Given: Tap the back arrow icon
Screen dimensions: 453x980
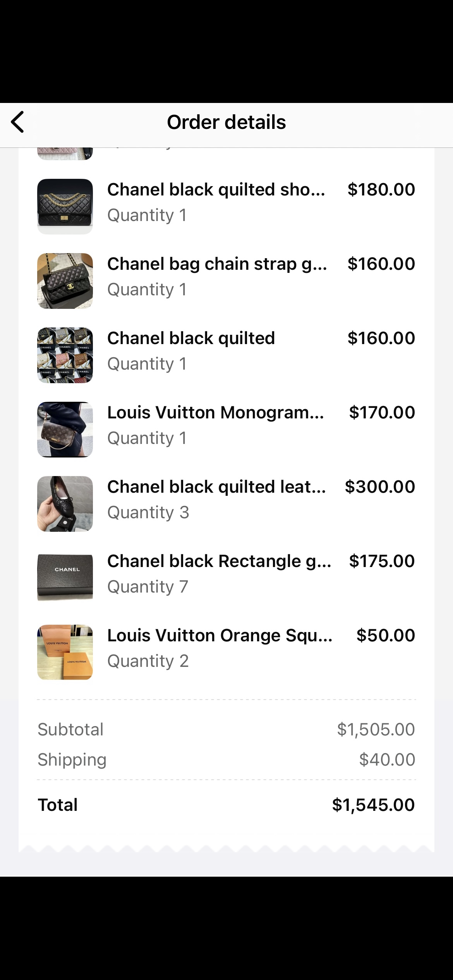Looking at the screenshot, I should [18, 122].
